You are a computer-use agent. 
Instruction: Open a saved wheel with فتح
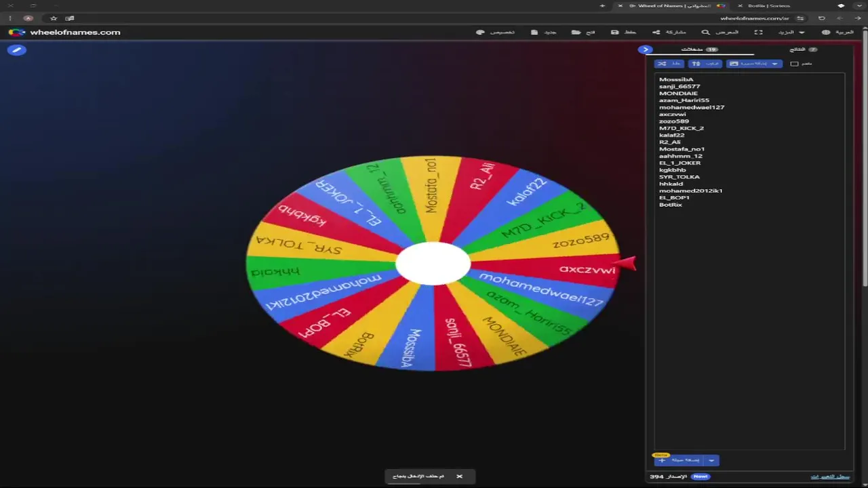(x=583, y=32)
